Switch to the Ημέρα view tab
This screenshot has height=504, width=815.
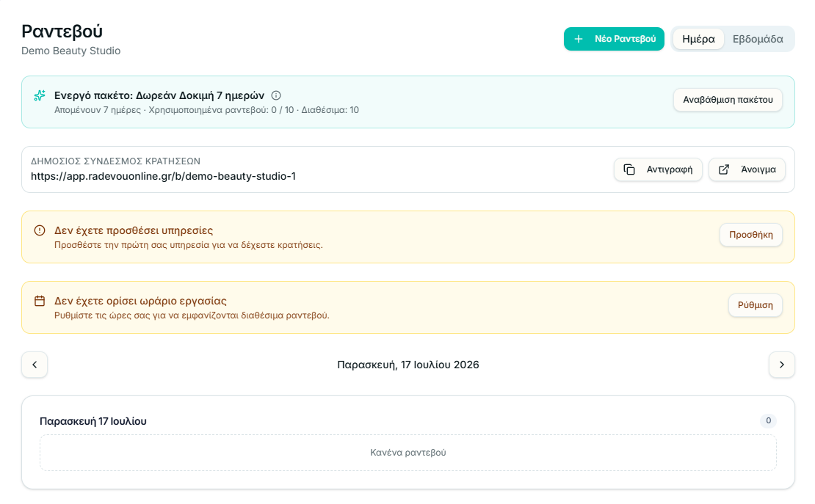point(698,39)
